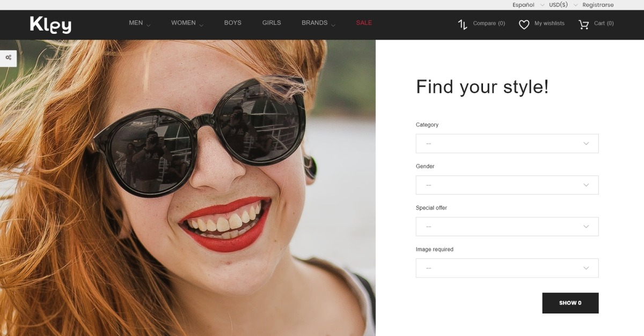The height and width of the screenshot is (336, 644).
Task: Click the wishlist heart icon
Action: pyautogui.click(x=524, y=24)
